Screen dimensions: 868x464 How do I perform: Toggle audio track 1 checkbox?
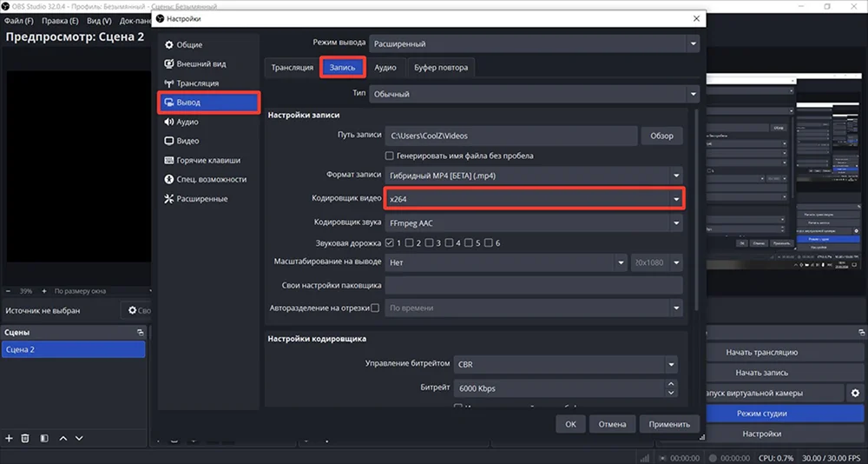click(389, 242)
